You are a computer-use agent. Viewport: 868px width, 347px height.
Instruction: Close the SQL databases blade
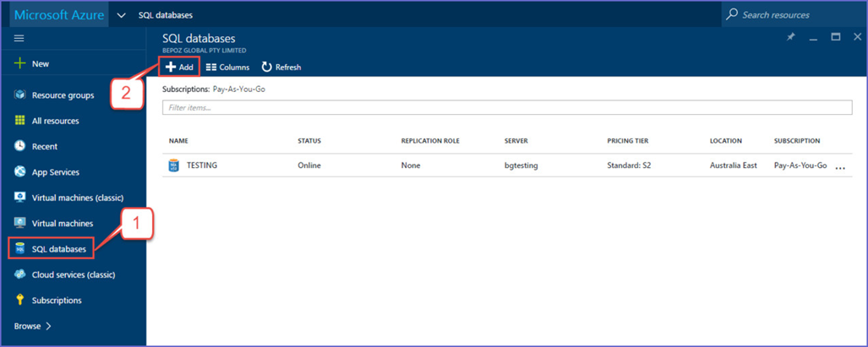[x=858, y=37]
